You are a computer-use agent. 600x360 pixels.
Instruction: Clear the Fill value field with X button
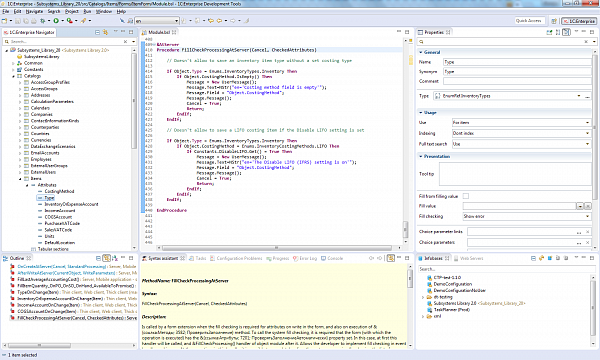point(588,206)
